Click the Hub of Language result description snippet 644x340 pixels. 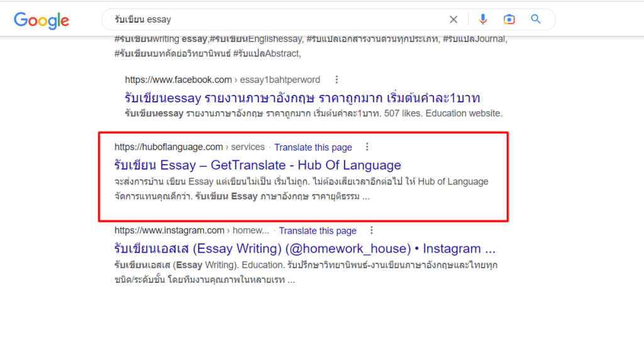[301, 189]
